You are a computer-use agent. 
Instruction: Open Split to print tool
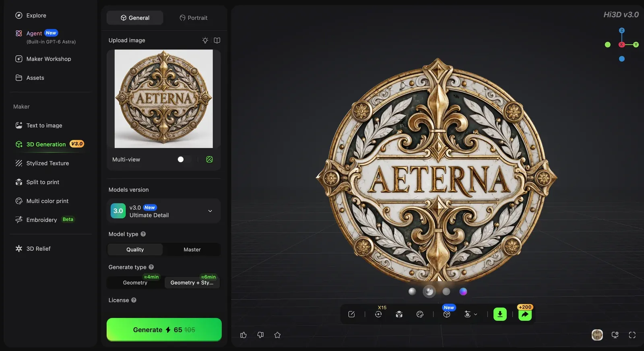pyautogui.click(x=37, y=182)
